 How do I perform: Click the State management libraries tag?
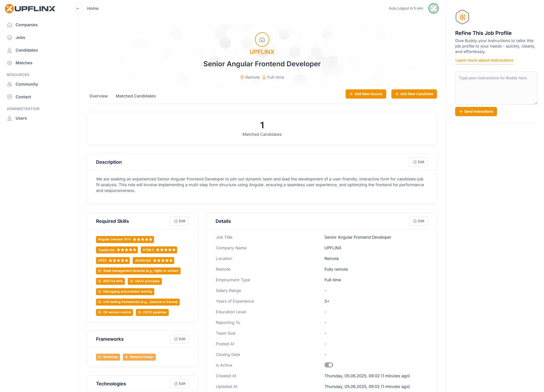pos(138,271)
